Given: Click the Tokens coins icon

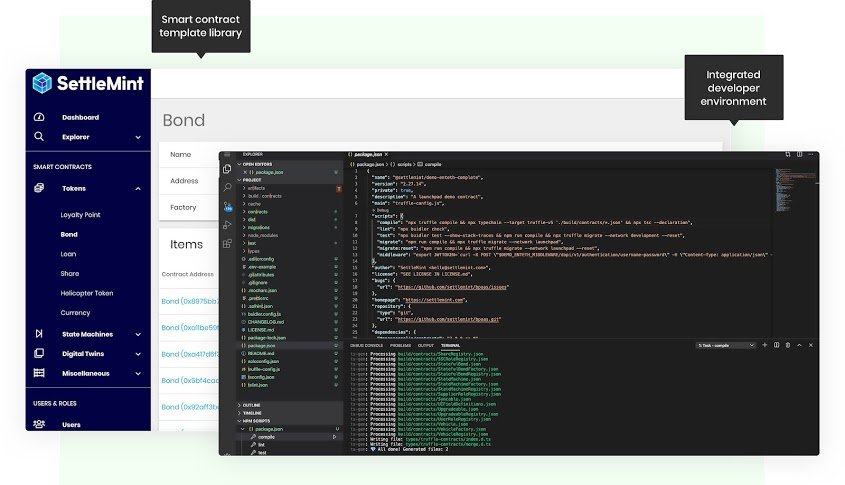Looking at the screenshot, I should [39, 188].
